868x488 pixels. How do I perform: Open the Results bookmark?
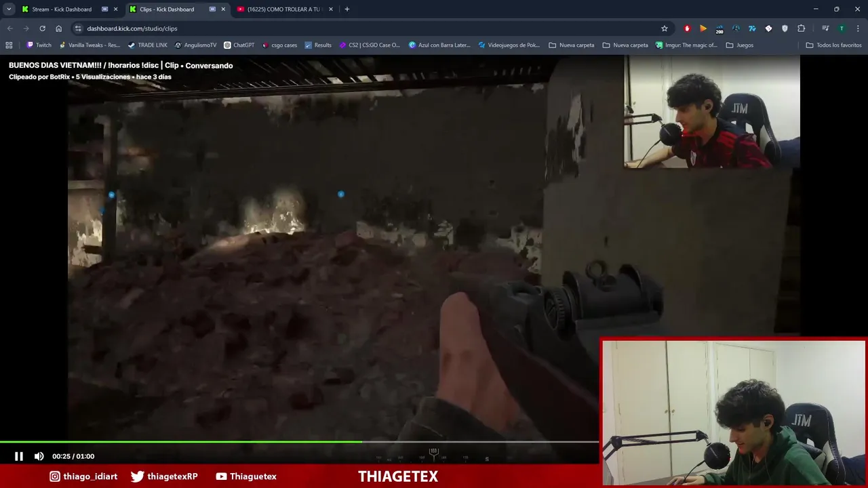click(318, 45)
